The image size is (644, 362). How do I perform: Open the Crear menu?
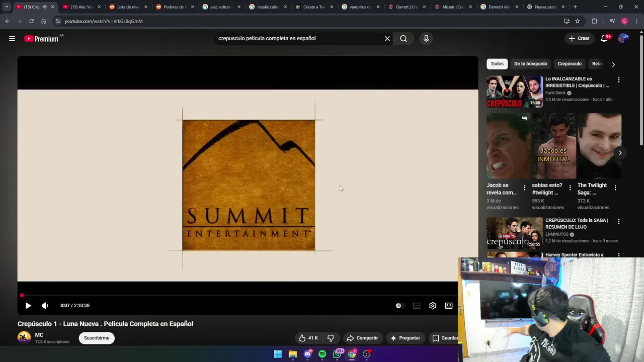579,38
